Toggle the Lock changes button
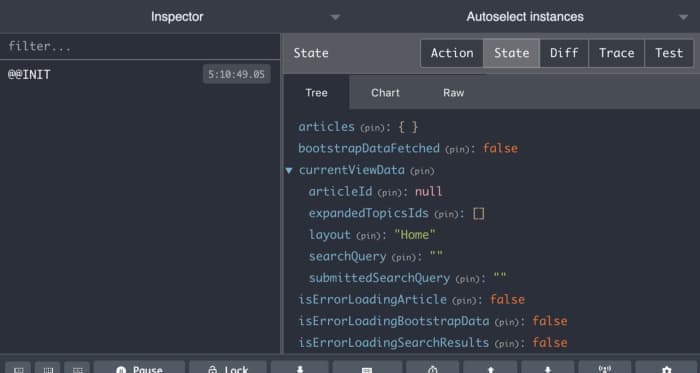 point(228,368)
